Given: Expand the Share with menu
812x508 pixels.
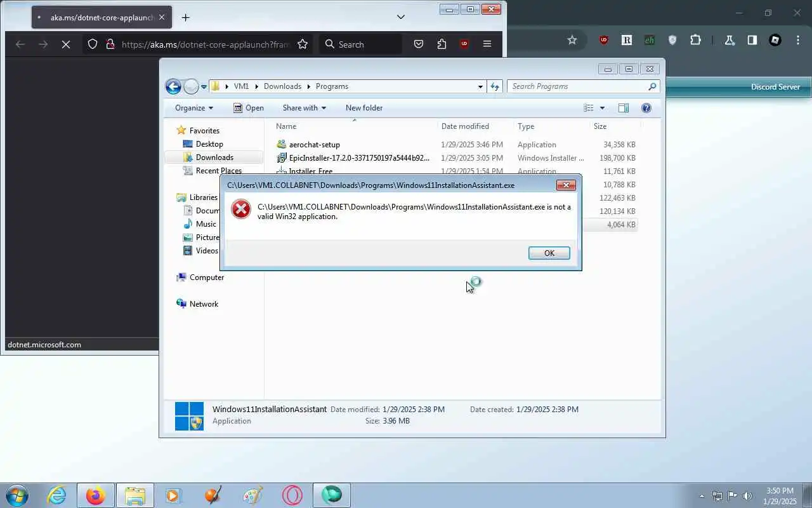Looking at the screenshot, I should (304, 108).
